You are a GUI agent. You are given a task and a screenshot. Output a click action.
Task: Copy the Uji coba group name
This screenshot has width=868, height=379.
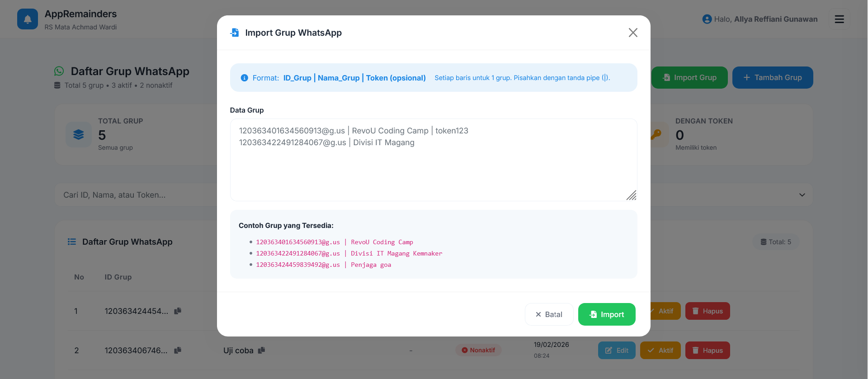click(261, 350)
